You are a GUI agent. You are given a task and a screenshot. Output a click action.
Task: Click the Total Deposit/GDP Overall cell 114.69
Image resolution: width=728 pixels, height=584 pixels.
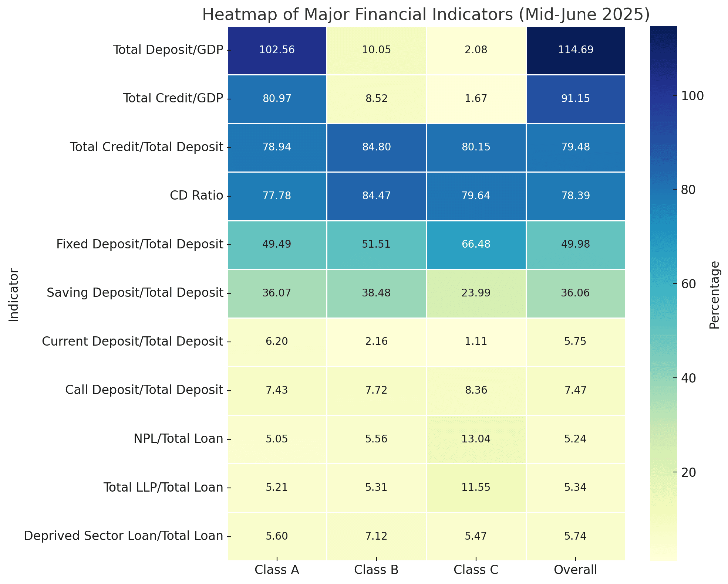tap(576, 50)
